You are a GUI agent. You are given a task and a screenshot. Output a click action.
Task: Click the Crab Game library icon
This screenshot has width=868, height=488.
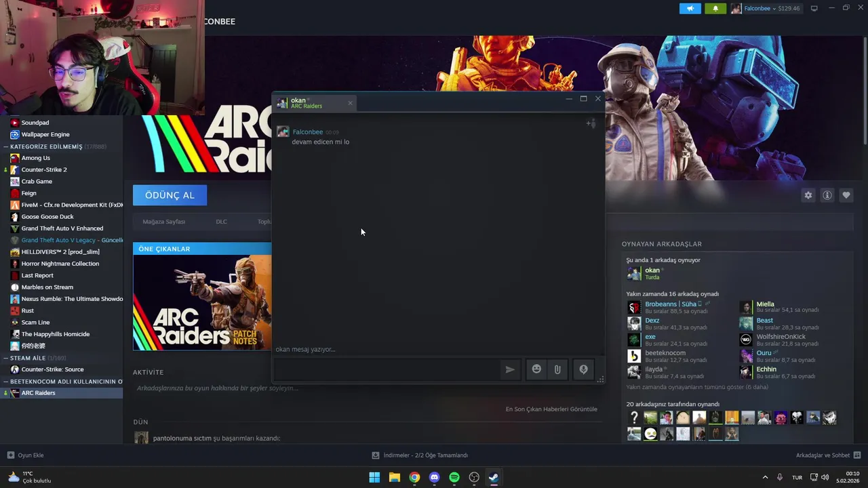pyautogui.click(x=14, y=182)
